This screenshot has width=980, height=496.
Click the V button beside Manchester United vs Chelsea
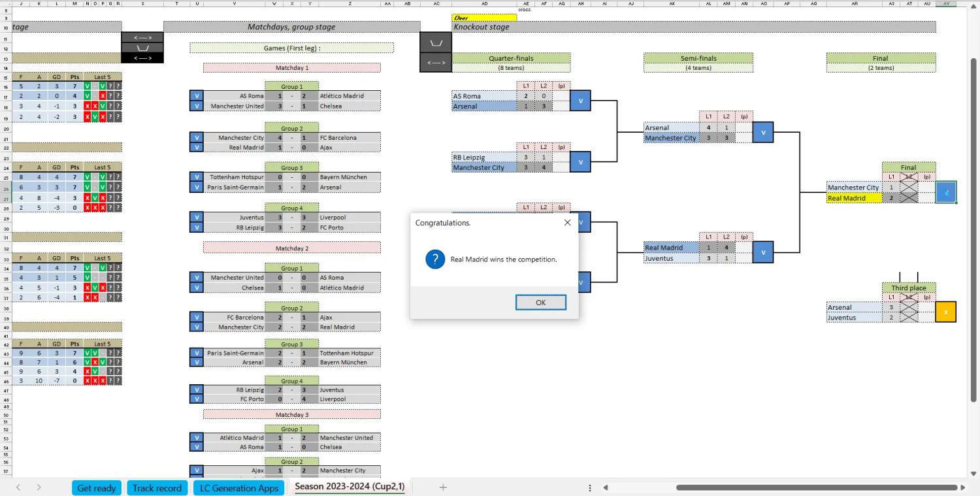pyautogui.click(x=196, y=106)
